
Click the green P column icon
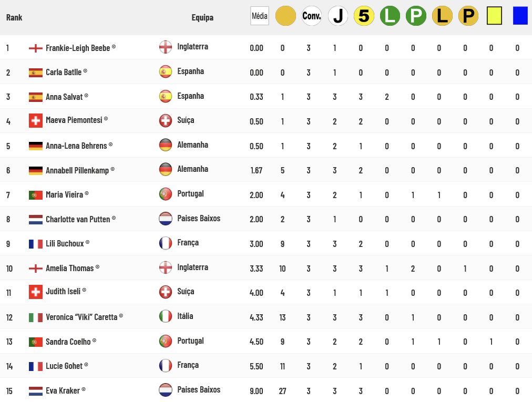coord(416,16)
